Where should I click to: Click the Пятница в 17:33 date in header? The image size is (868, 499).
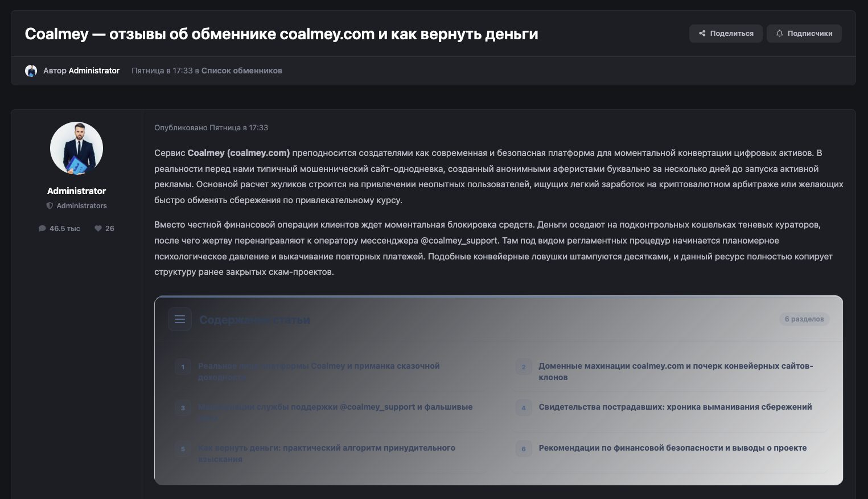click(x=162, y=71)
